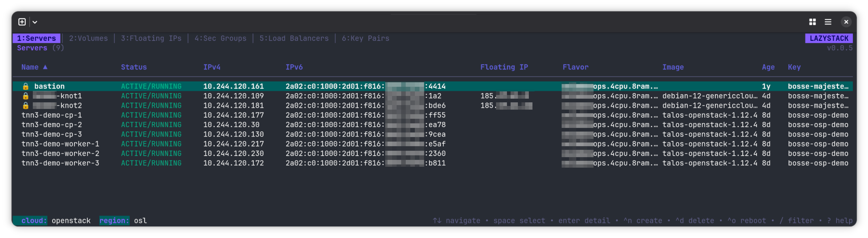Click the IPv4 address 10.244.120.177

pyautogui.click(x=233, y=115)
